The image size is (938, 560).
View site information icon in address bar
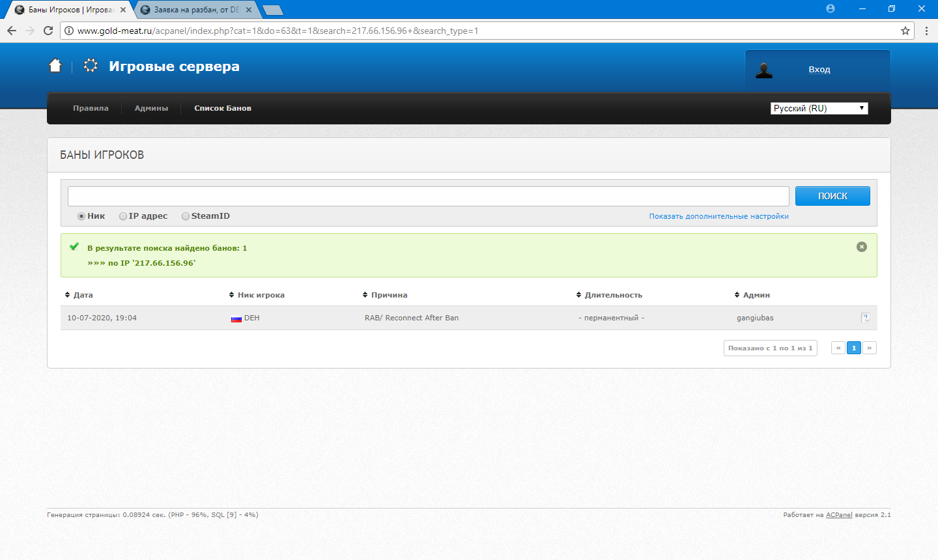click(x=68, y=31)
